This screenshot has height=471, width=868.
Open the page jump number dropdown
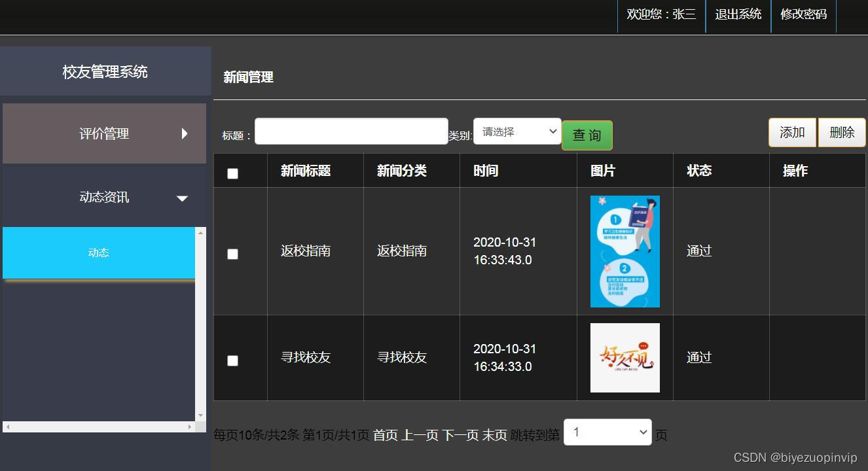click(607, 432)
